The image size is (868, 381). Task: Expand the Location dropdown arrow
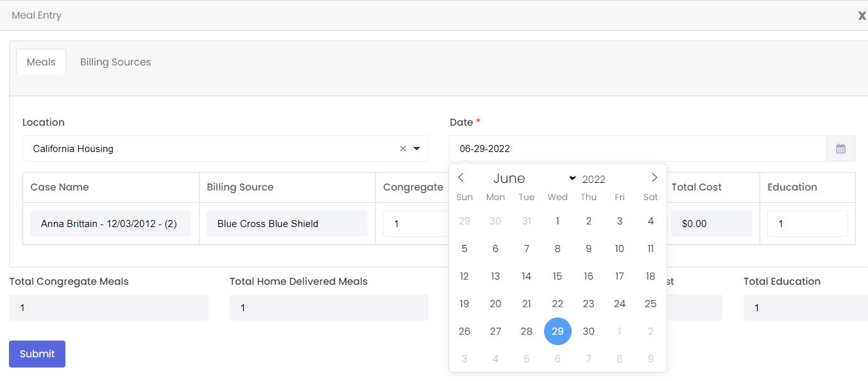coord(417,149)
